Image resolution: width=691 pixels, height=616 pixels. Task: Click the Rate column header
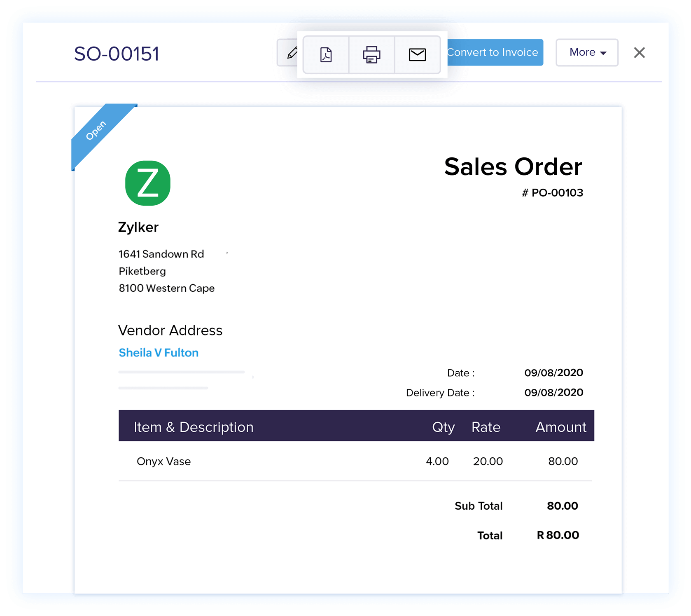click(486, 427)
